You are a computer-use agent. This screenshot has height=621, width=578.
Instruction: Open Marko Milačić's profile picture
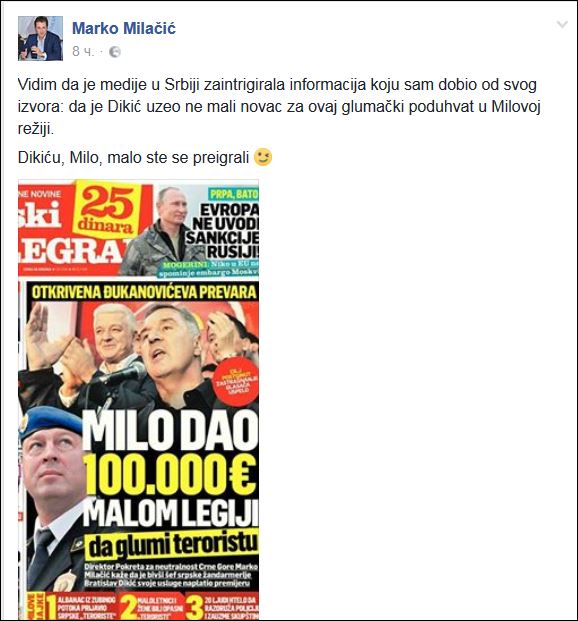40,38
